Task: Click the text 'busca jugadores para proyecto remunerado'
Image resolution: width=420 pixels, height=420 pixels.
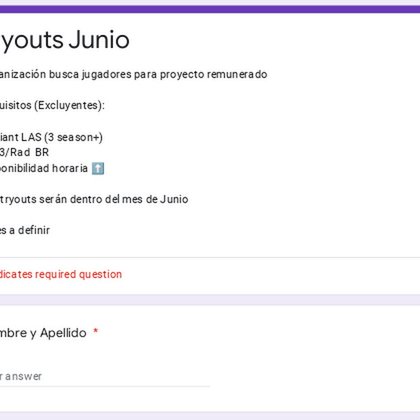Action: coord(158,74)
